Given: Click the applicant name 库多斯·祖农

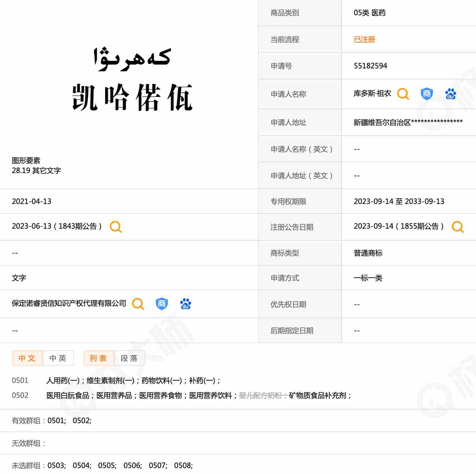Looking at the screenshot, I should [x=372, y=94].
